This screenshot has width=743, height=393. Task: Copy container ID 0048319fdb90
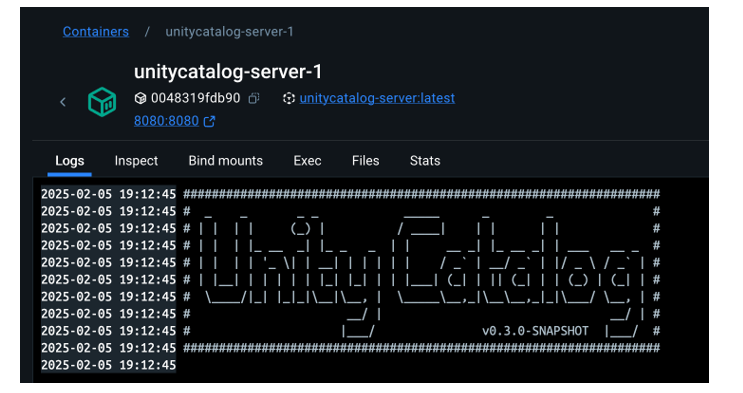coord(254,98)
